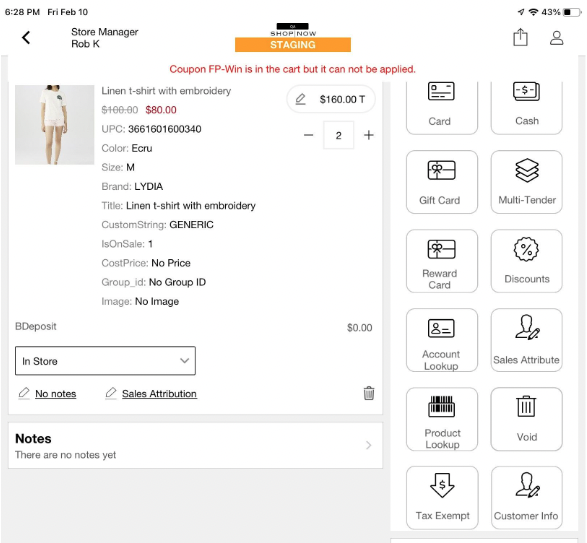This screenshot has height=543, width=587.
Task: Click the Store Manager Rob K label
Action: [x=104, y=38]
